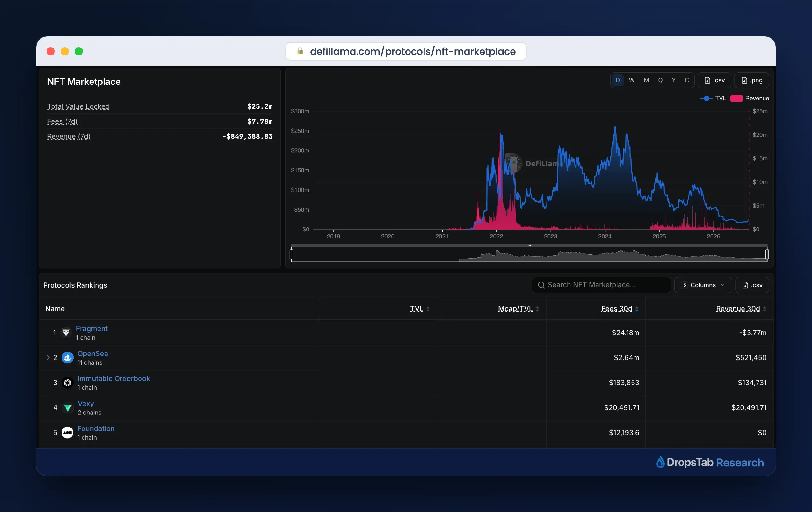Click the Fees (7d) label
Screen dimensions: 812x512
click(62, 121)
